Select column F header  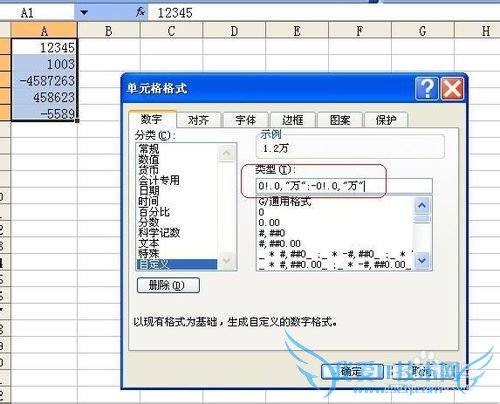coord(360,31)
